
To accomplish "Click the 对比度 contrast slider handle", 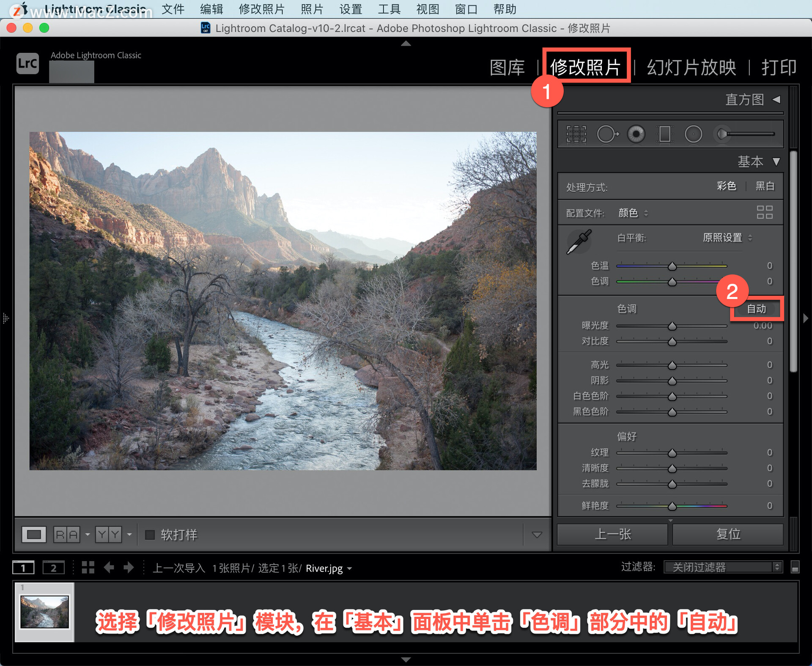I will pos(672,342).
